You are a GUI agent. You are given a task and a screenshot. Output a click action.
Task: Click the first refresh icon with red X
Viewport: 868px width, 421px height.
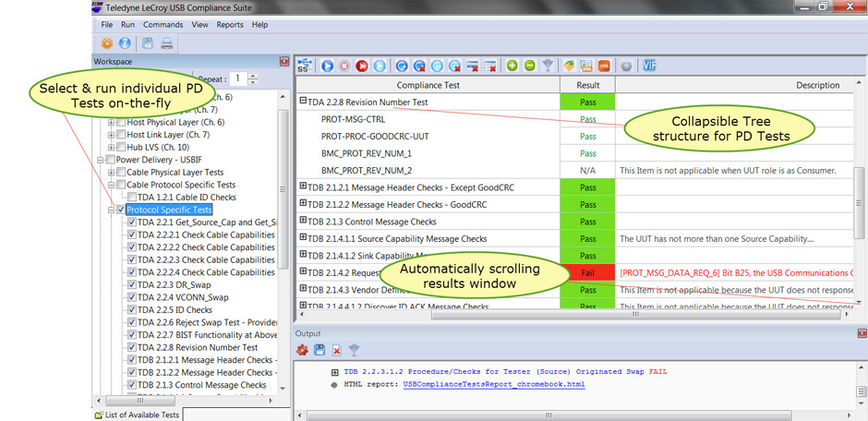[x=419, y=66]
